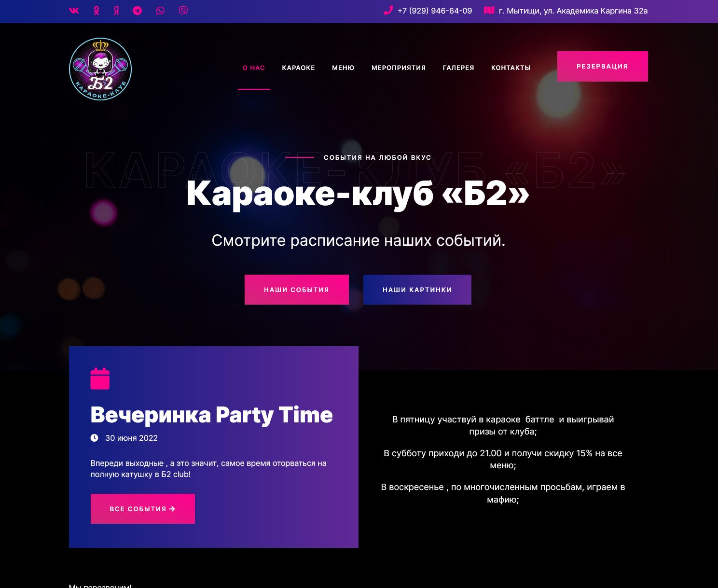
Task: Click the ВСЕ СОБЫТИЯ arrow button
Action: [143, 509]
